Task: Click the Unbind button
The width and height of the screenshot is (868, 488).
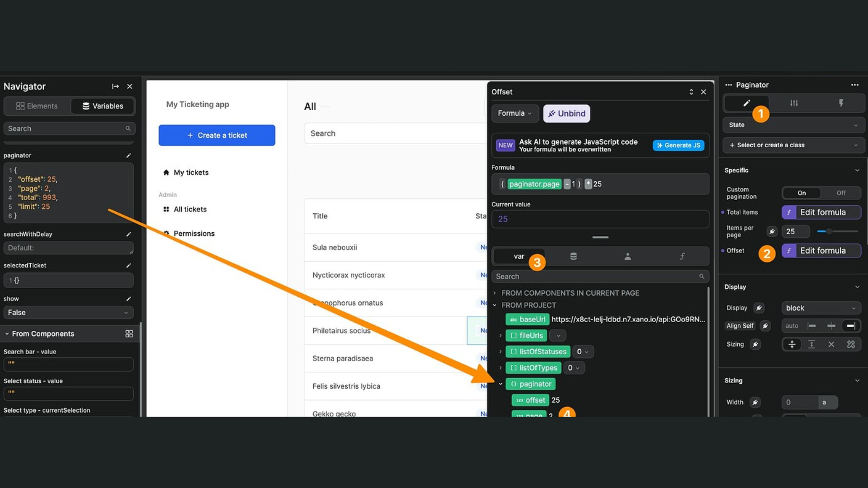Action: click(x=566, y=113)
